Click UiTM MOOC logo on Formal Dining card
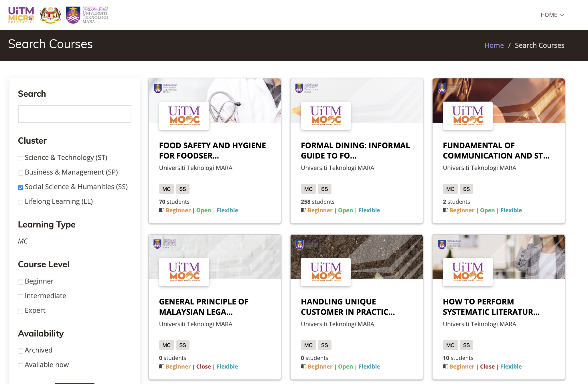Image resolution: width=588 pixels, height=384 pixels. (x=326, y=116)
